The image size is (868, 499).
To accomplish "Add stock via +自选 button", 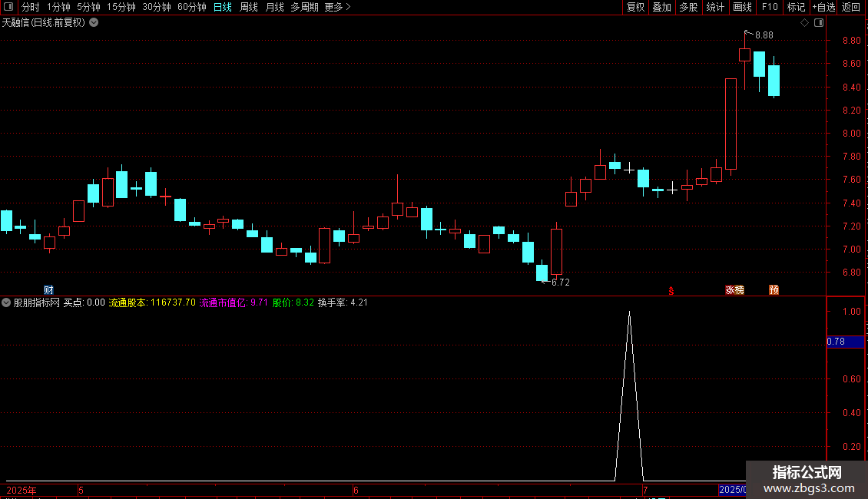I will tap(823, 7).
